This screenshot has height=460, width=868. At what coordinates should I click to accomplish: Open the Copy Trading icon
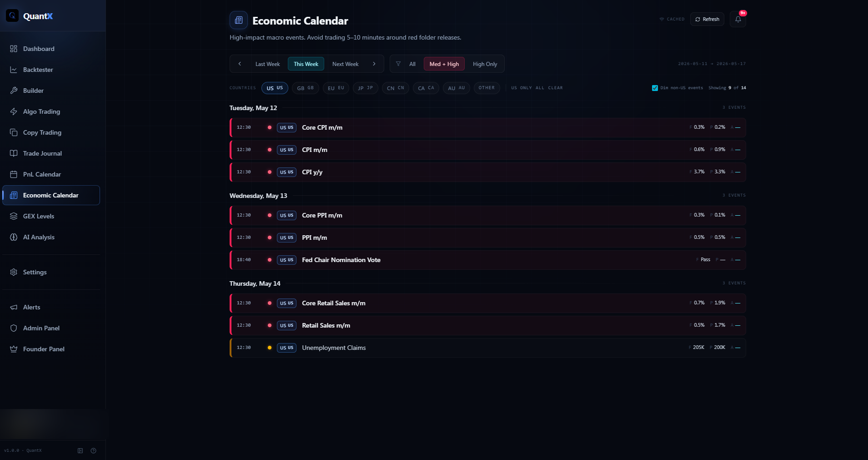[x=14, y=132]
